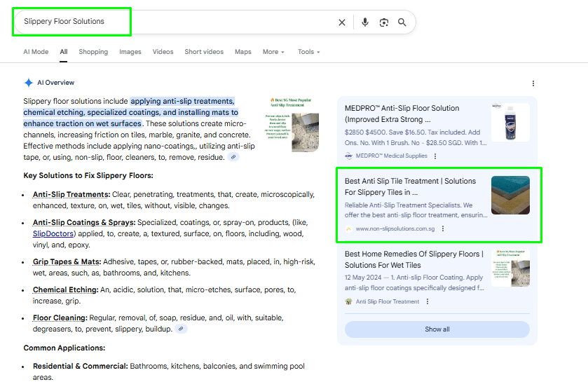Open Google Lens image search

[x=383, y=22]
